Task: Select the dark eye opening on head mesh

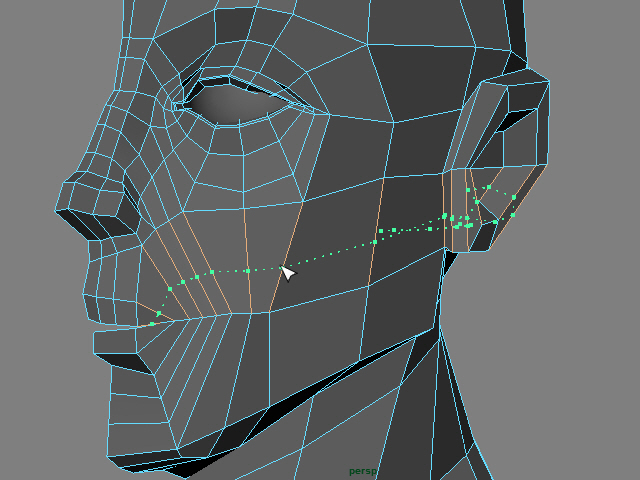Action: click(236, 102)
